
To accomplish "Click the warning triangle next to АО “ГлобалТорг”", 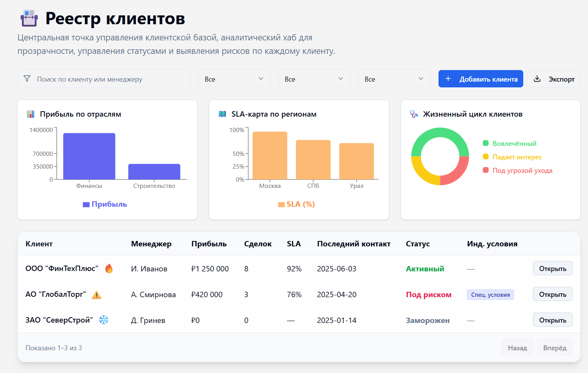I will click(x=96, y=295).
